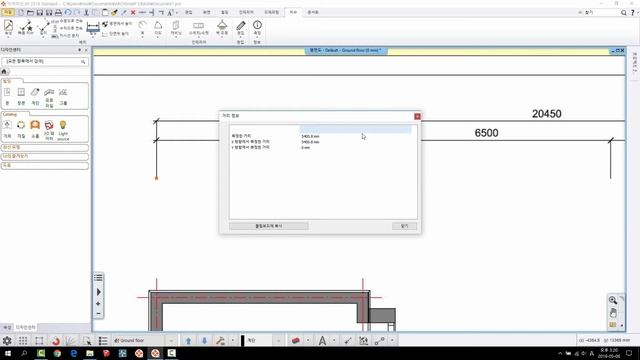The width and height of the screenshot is (640, 360).
Task: Click the hanging lamp icon in the ribbon
Action: pyautogui.click(x=222, y=25)
